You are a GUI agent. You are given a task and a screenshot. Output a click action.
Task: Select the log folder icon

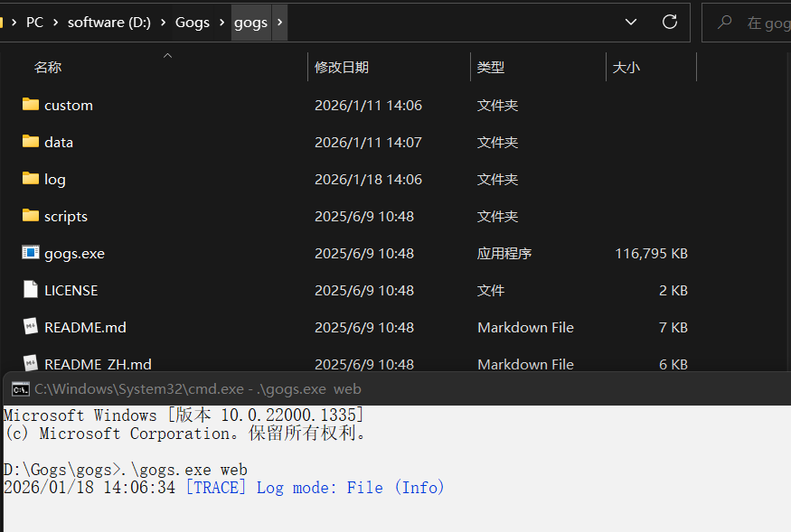31,178
